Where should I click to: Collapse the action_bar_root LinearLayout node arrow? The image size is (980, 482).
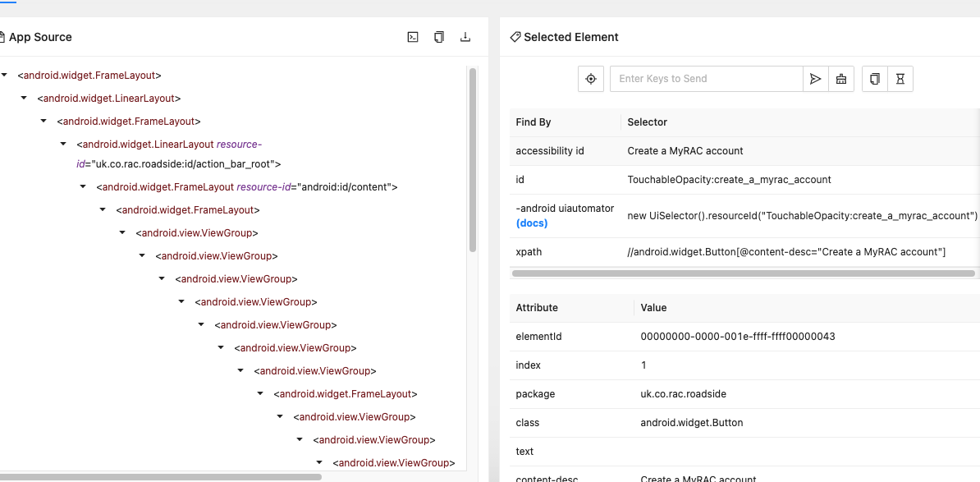tap(63, 144)
